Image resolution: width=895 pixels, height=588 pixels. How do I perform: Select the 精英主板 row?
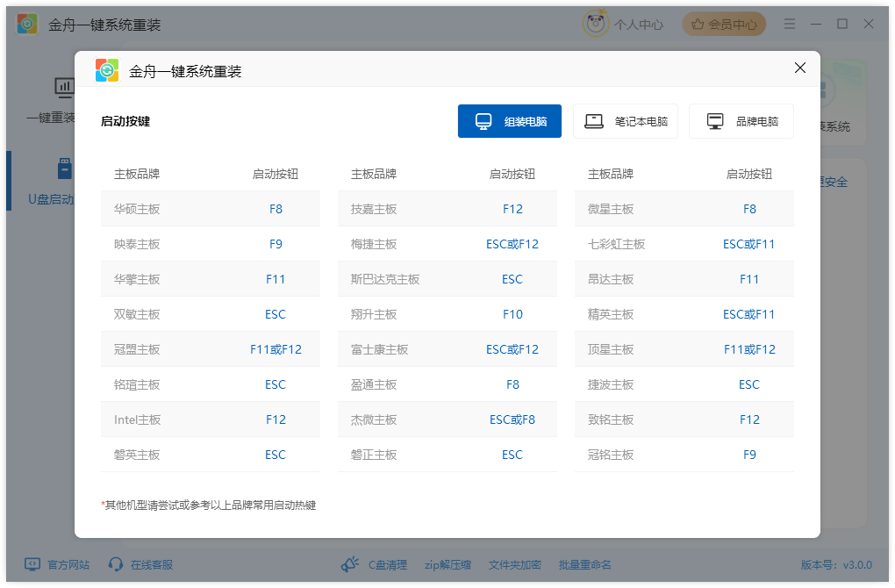click(x=684, y=314)
